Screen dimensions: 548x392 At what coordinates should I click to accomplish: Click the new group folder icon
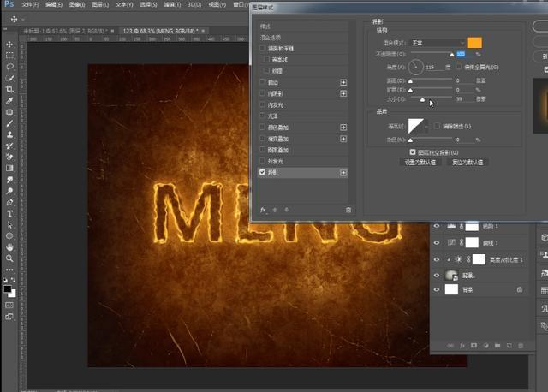coord(497,346)
